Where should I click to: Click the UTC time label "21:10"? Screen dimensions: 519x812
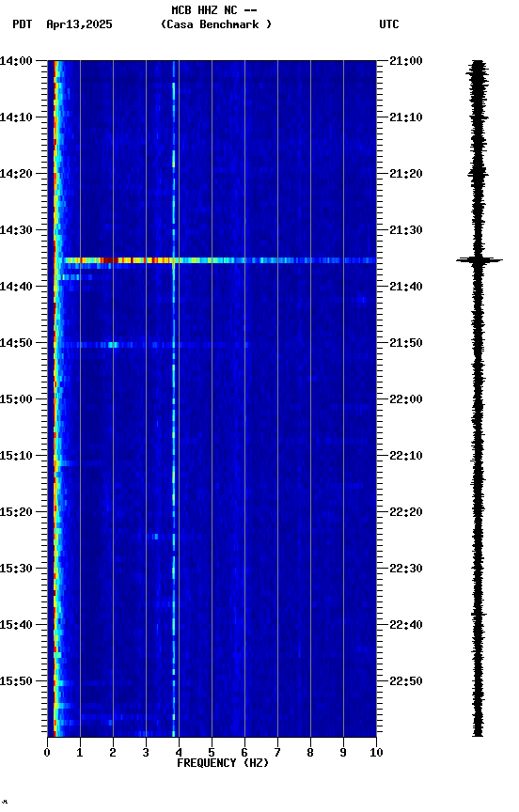click(x=406, y=117)
